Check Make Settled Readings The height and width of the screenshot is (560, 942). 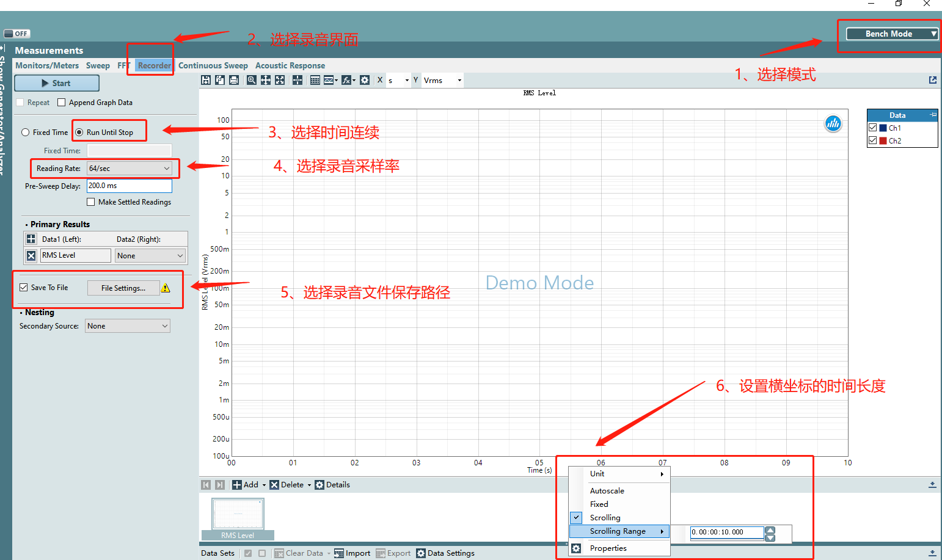91,202
